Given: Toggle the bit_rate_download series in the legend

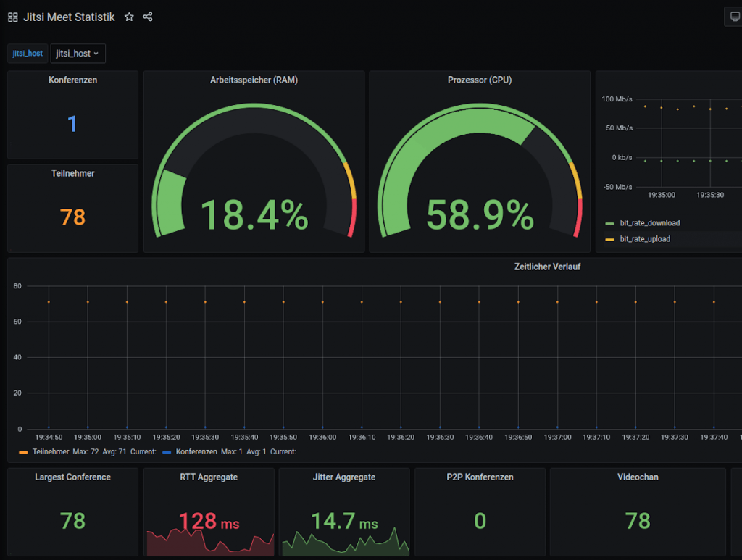Looking at the screenshot, I should [649, 223].
